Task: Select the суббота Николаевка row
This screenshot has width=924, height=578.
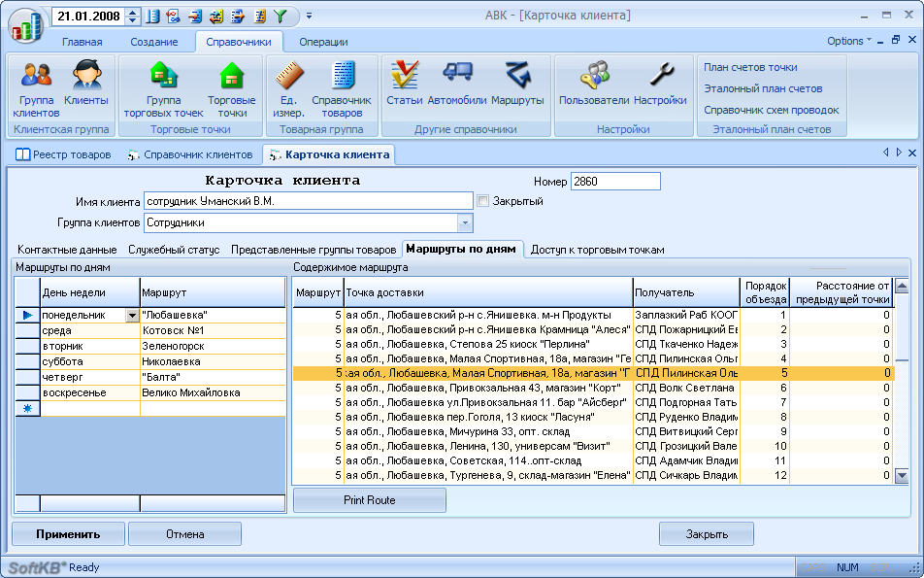Action: click(150, 361)
